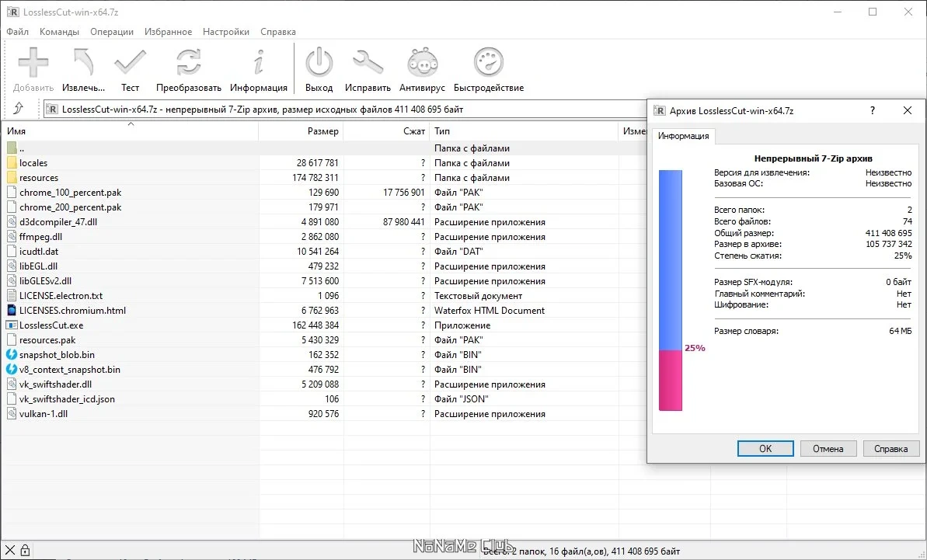The height and width of the screenshot is (560, 927).
Task: Open the Операции menu
Action: point(112,32)
